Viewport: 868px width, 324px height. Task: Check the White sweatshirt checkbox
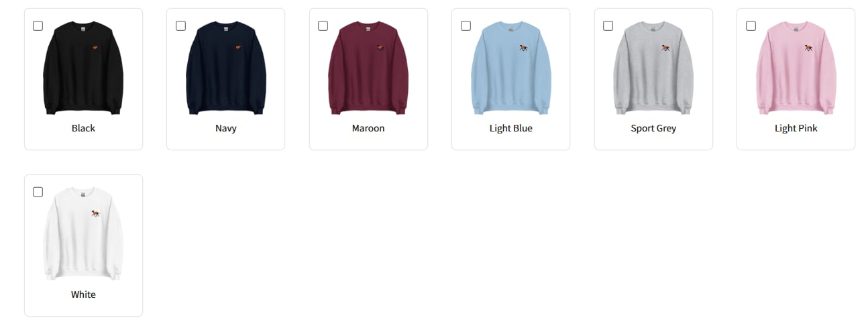(38, 192)
